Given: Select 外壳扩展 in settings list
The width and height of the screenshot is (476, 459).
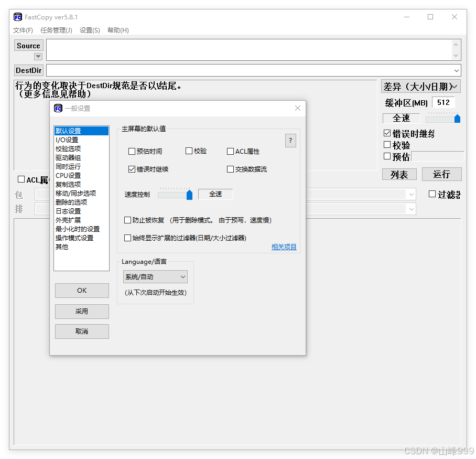Looking at the screenshot, I should (81, 220).
